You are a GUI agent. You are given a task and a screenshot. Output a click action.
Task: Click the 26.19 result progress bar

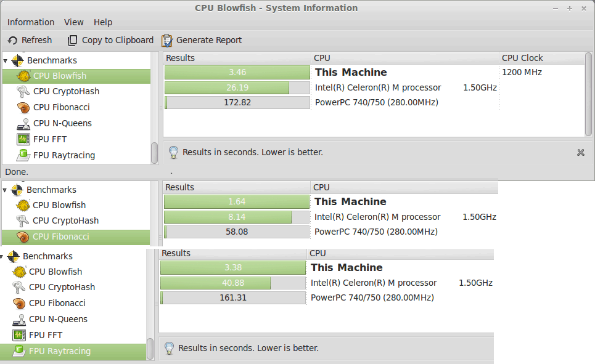(237, 87)
